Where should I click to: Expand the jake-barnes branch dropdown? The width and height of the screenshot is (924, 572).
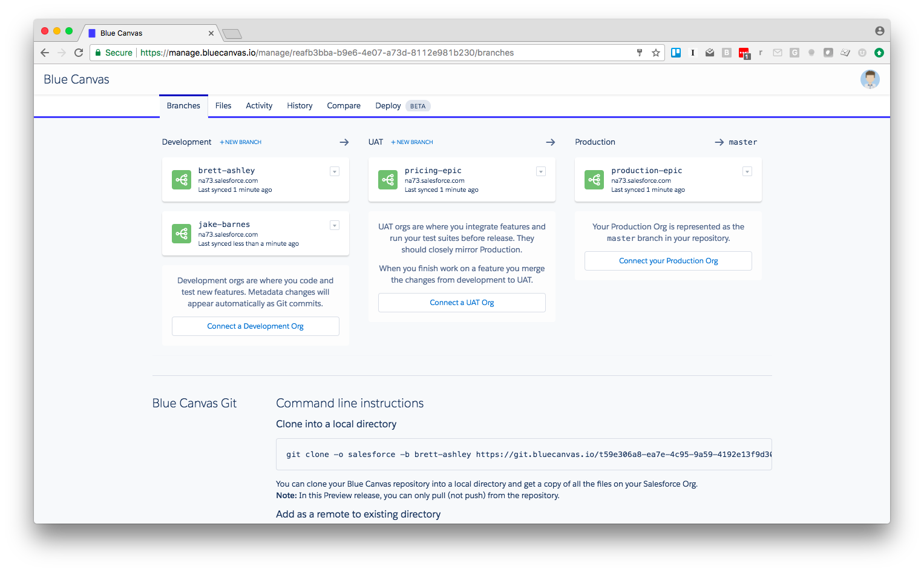pos(335,226)
